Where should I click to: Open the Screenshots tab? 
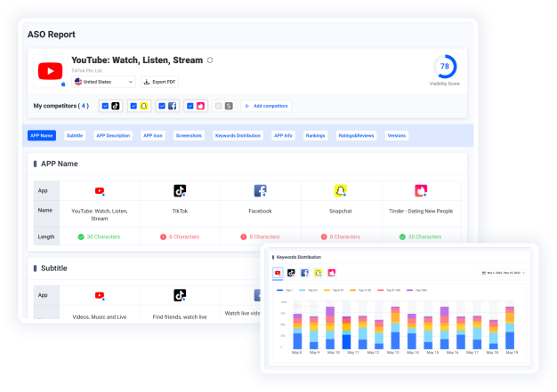click(x=189, y=135)
